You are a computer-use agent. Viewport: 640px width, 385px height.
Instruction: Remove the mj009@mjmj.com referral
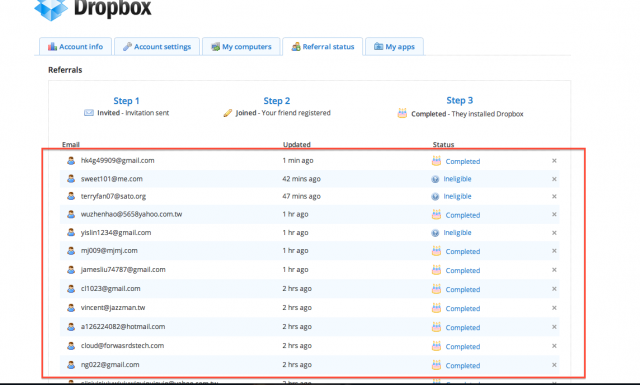coord(554,251)
